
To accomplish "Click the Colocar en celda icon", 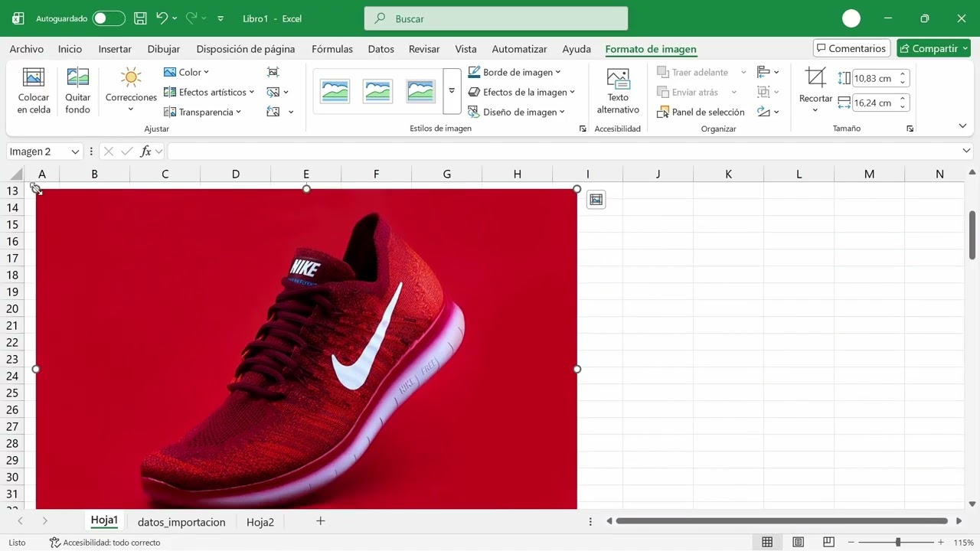I will point(34,77).
